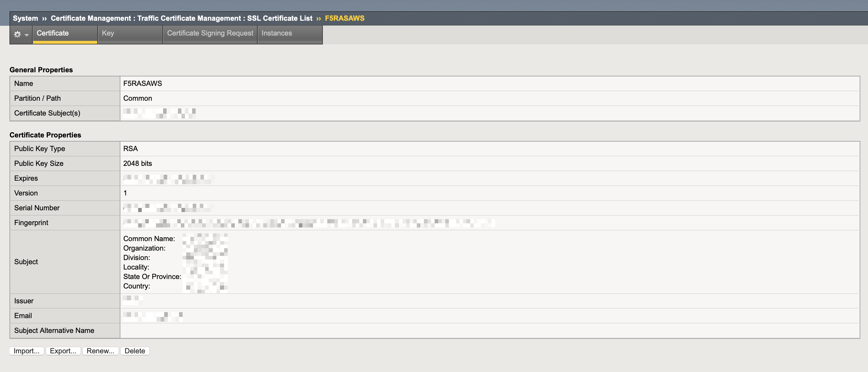Click the Partition value Common
The width and height of the screenshot is (868, 372).
click(138, 98)
